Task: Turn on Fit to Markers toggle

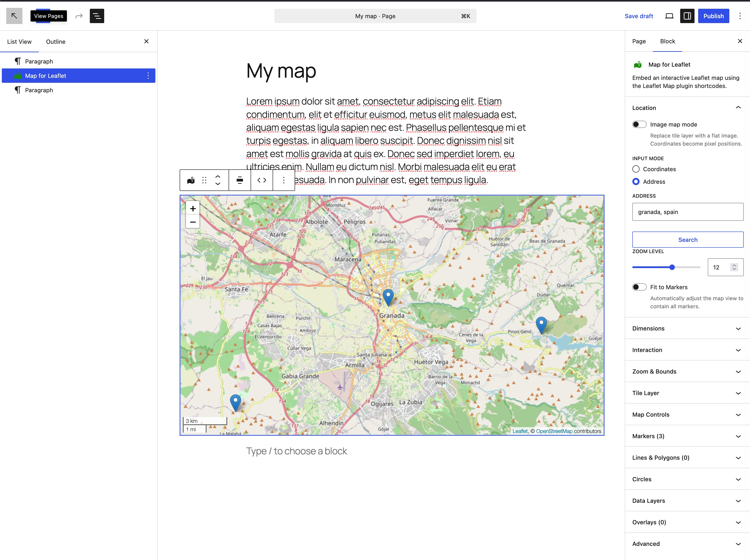Action: point(640,287)
